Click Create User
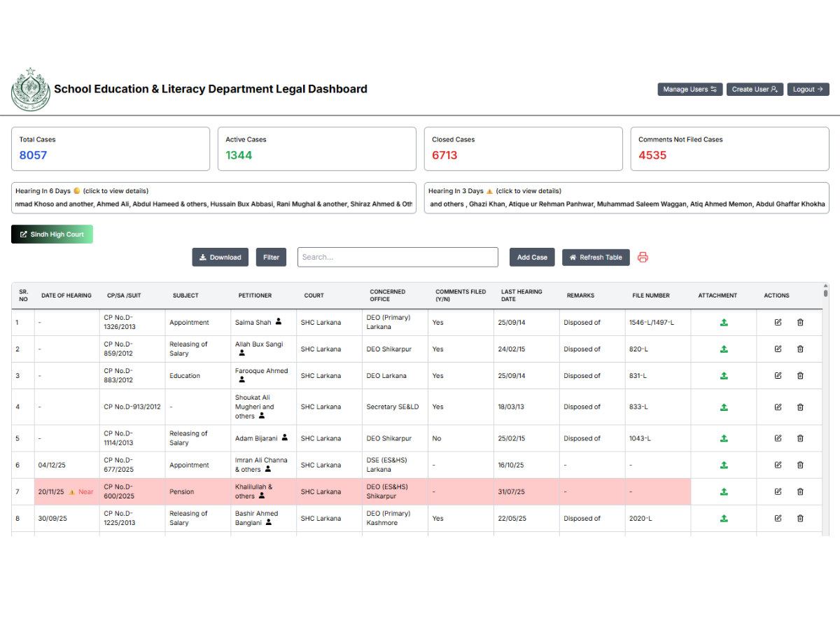 pyautogui.click(x=755, y=89)
